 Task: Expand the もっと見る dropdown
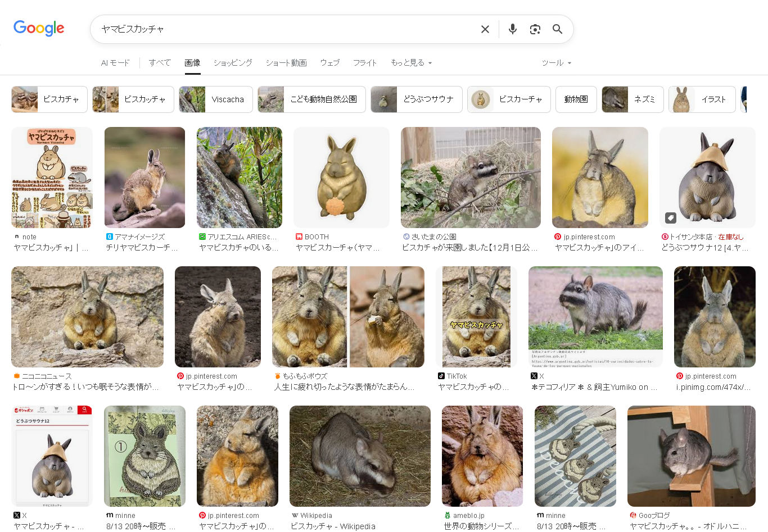click(x=411, y=63)
